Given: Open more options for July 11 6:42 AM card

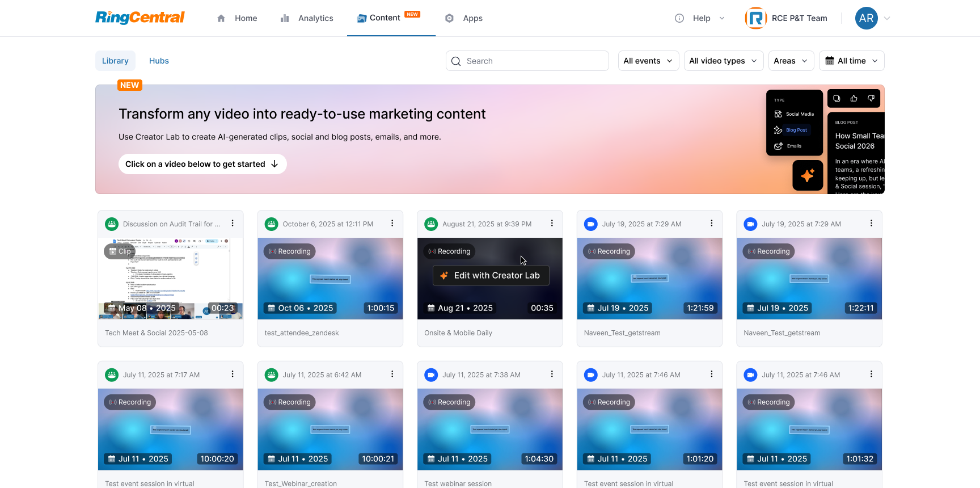Looking at the screenshot, I should click(x=392, y=375).
